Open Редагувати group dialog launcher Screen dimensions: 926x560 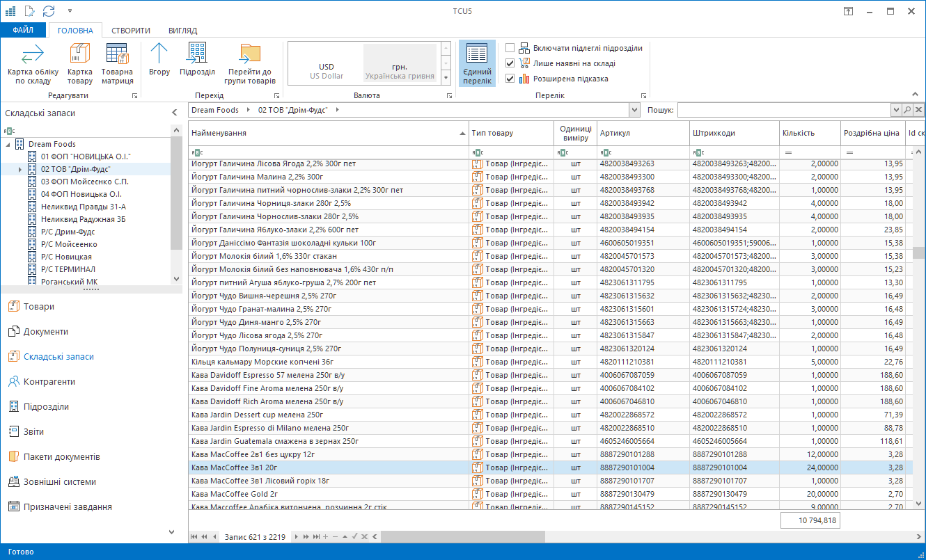click(x=134, y=96)
